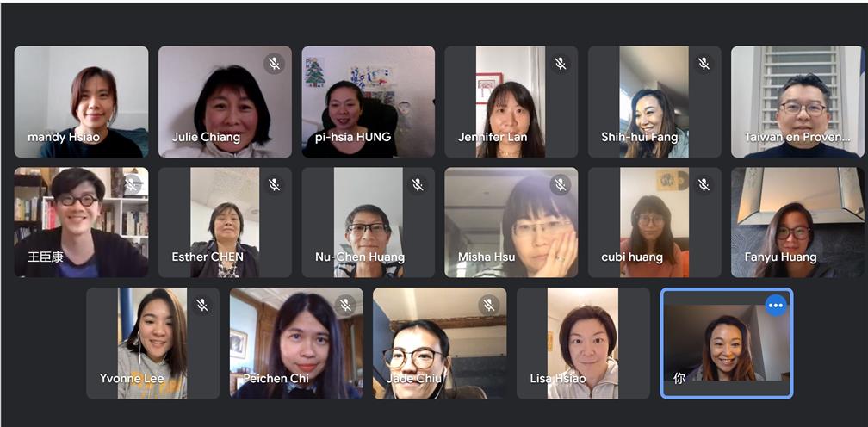Open the three-dot options menu on your tile
The image size is (868, 427).
(x=776, y=305)
